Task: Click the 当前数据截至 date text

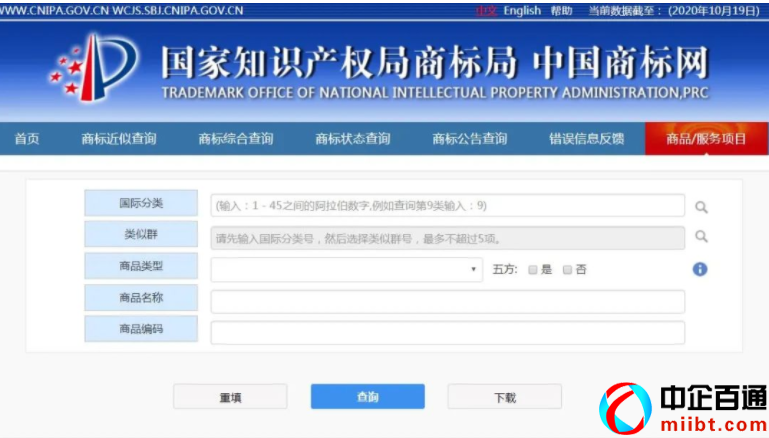Action: 674,10
